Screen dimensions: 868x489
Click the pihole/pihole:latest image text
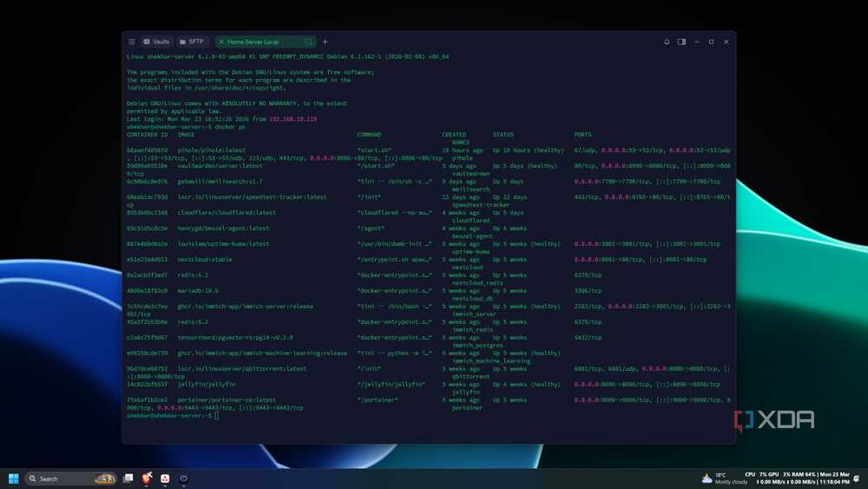[x=212, y=150]
